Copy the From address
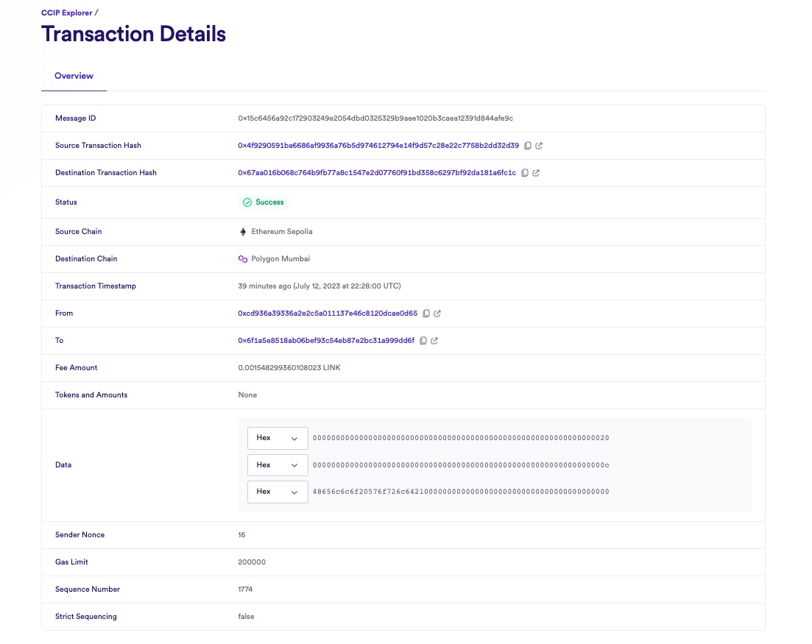This screenshot has height=644, width=812. pos(426,314)
